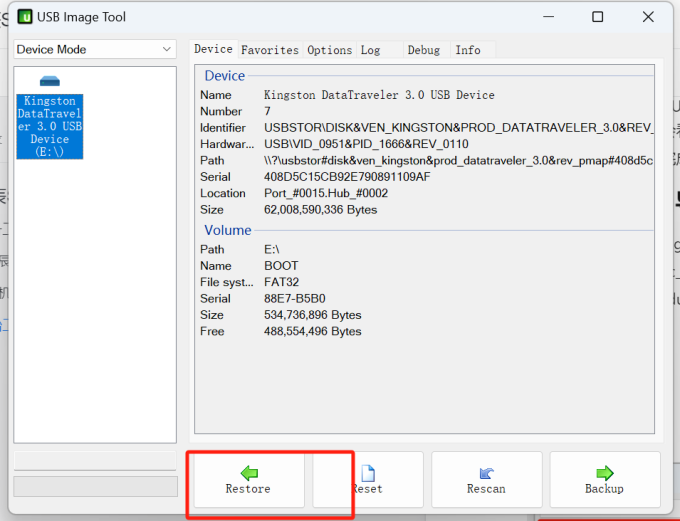Switch to the Favorites tab
680x521 pixels.
(269, 49)
